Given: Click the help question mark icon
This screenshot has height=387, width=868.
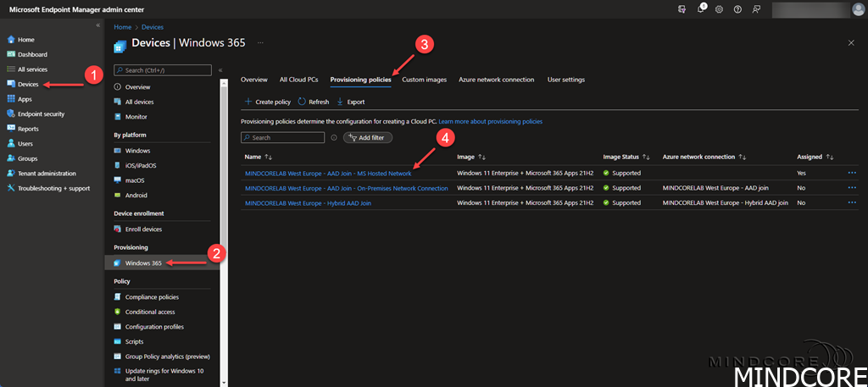Looking at the screenshot, I should tap(737, 9).
